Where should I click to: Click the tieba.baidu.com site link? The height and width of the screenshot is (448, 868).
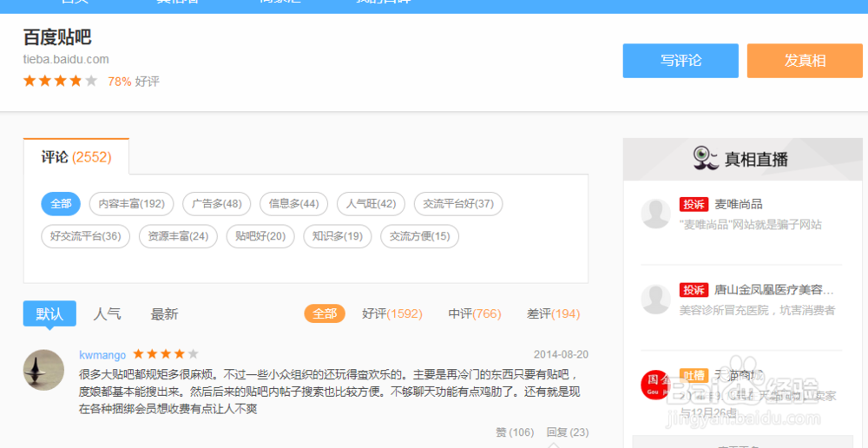(67, 59)
